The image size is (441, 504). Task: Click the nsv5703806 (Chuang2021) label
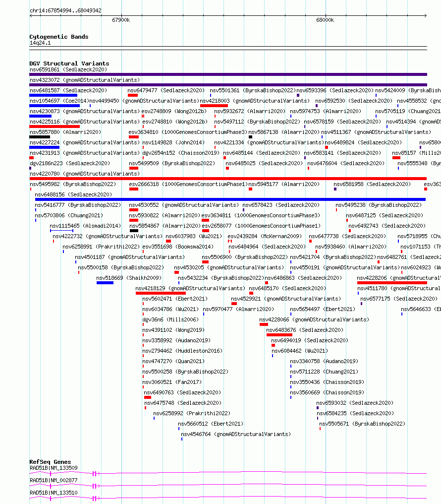[x=69, y=215]
